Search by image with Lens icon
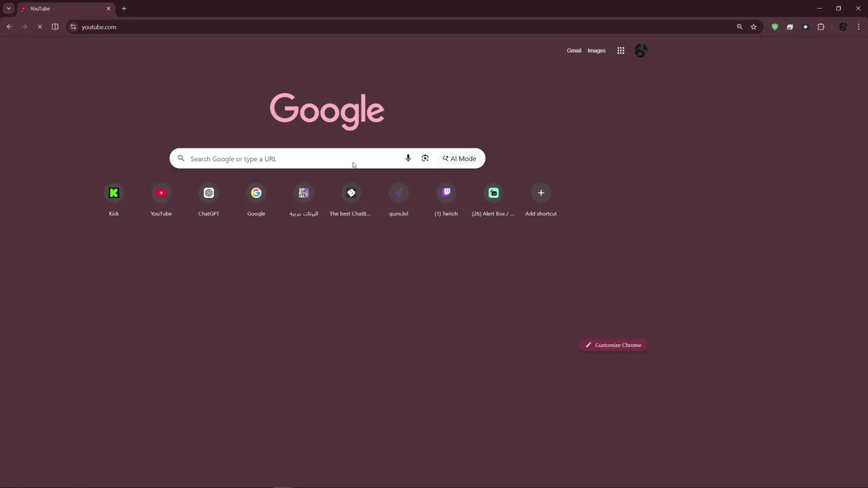This screenshot has width=868, height=488. (x=425, y=159)
